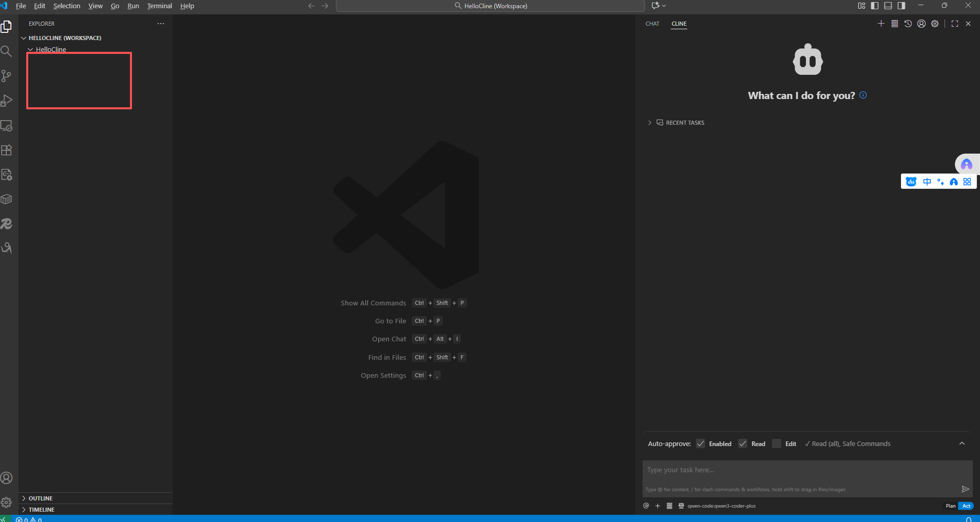Click the errors and warnings status item

29,519
